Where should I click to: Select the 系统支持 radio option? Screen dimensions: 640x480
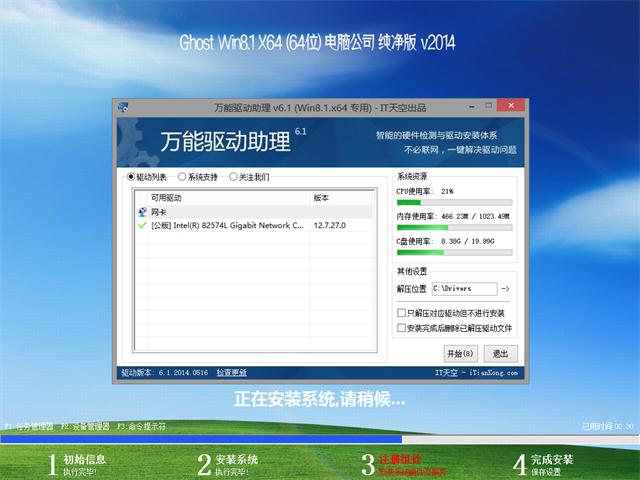click(x=181, y=177)
